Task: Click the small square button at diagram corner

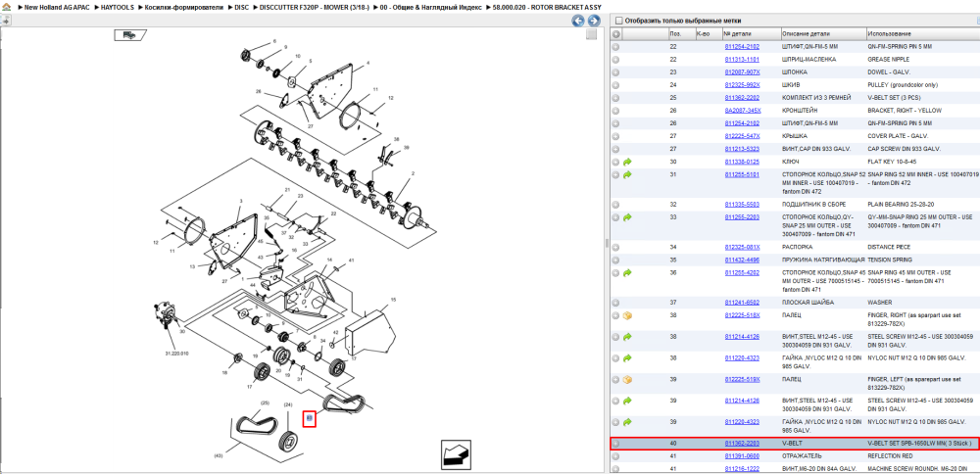Action: click(x=591, y=35)
